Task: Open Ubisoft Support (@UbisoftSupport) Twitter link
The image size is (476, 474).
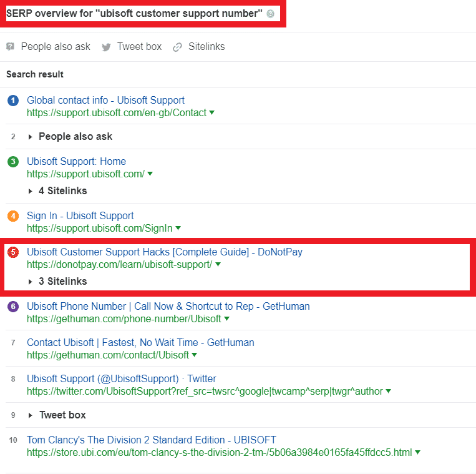Action: pos(122,378)
